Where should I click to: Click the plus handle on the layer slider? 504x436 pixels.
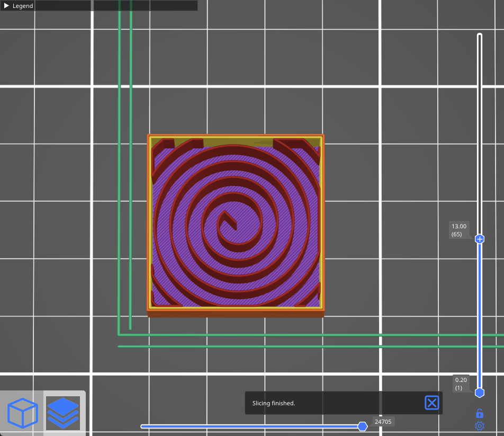tap(479, 239)
